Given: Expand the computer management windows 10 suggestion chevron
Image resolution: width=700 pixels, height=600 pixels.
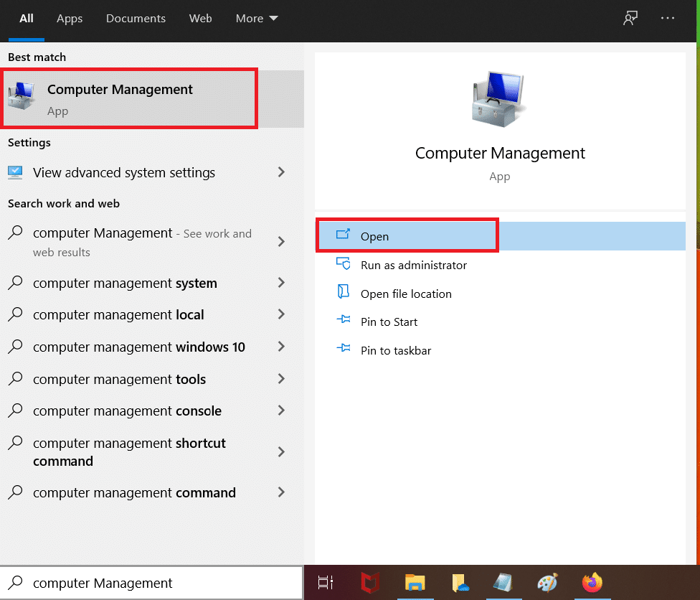Looking at the screenshot, I should (x=282, y=347).
